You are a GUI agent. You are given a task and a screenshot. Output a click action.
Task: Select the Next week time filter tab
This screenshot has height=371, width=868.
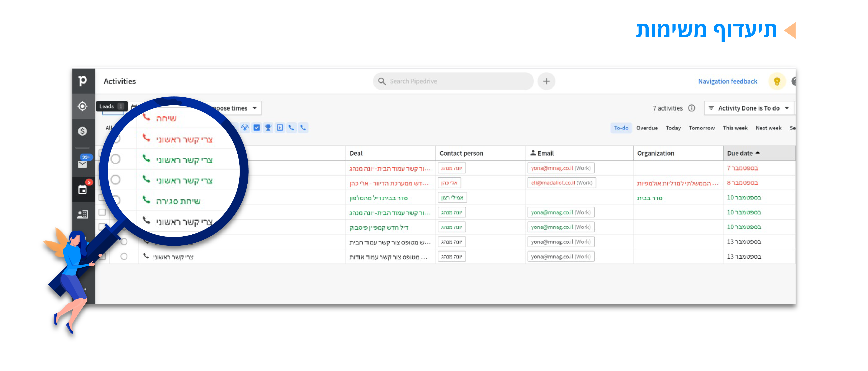[768, 128]
